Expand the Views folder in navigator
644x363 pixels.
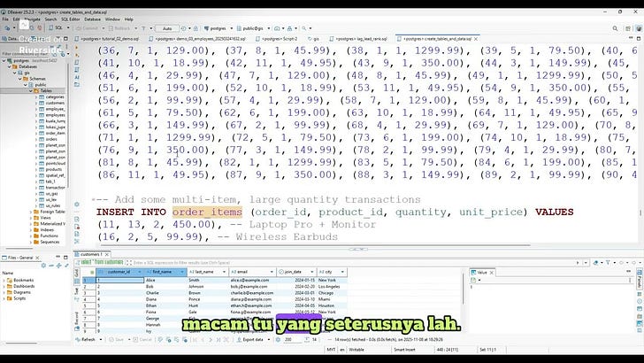point(31,218)
